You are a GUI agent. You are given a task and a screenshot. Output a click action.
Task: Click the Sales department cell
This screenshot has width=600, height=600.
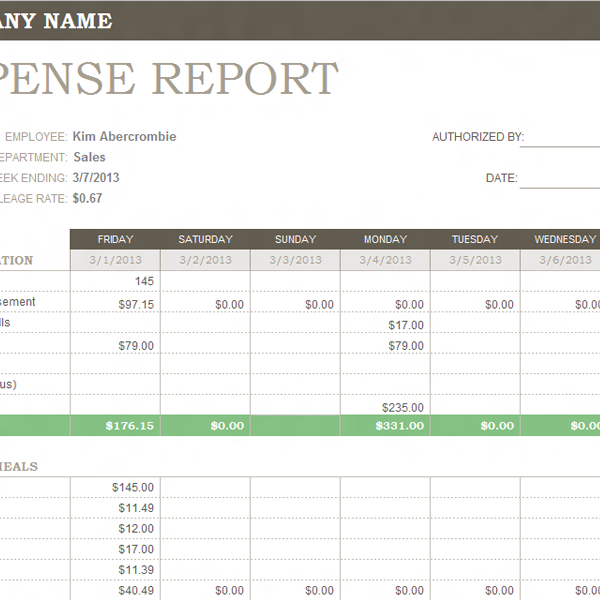(x=89, y=157)
